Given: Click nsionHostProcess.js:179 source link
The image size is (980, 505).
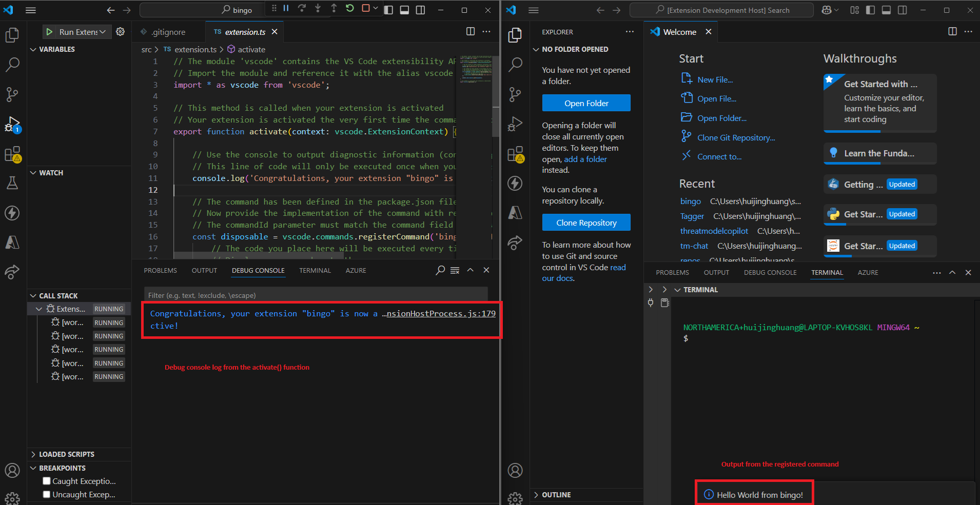Looking at the screenshot, I should (x=441, y=313).
